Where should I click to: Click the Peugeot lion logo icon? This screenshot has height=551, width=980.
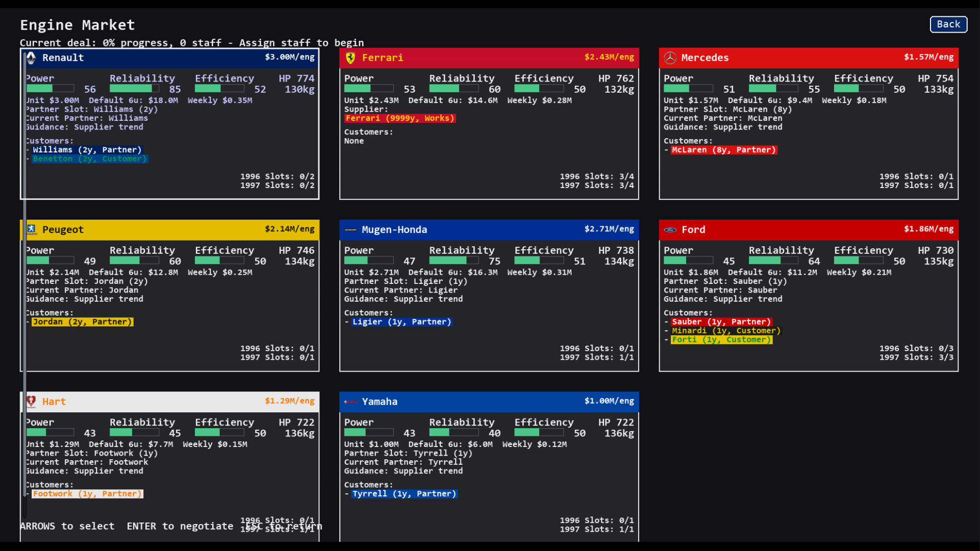pos(31,229)
